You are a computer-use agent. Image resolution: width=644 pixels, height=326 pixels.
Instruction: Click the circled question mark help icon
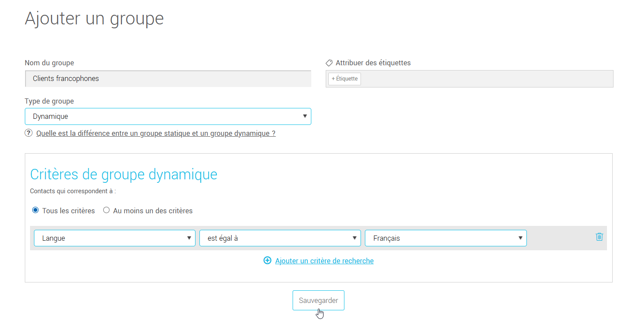(28, 133)
